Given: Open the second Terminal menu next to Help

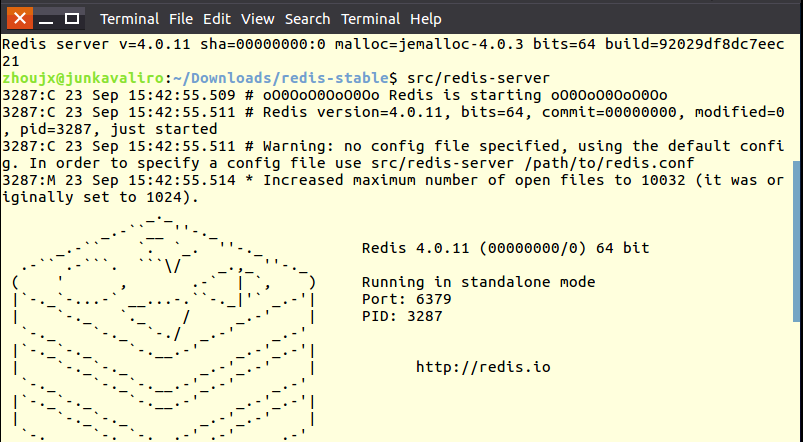Looking at the screenshot, I should [x=370, y=19].
